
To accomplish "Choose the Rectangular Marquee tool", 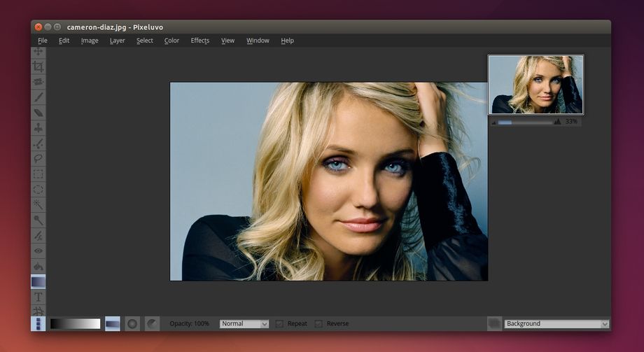I will coord(38,174).
